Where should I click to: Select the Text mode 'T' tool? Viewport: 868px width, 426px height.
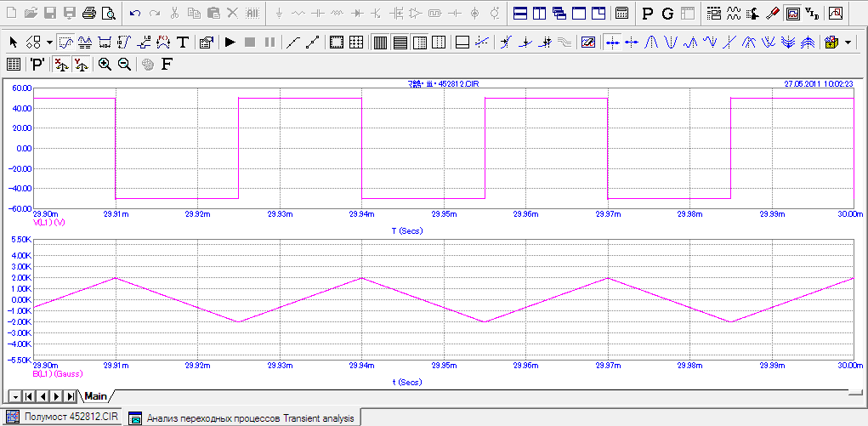182,42
